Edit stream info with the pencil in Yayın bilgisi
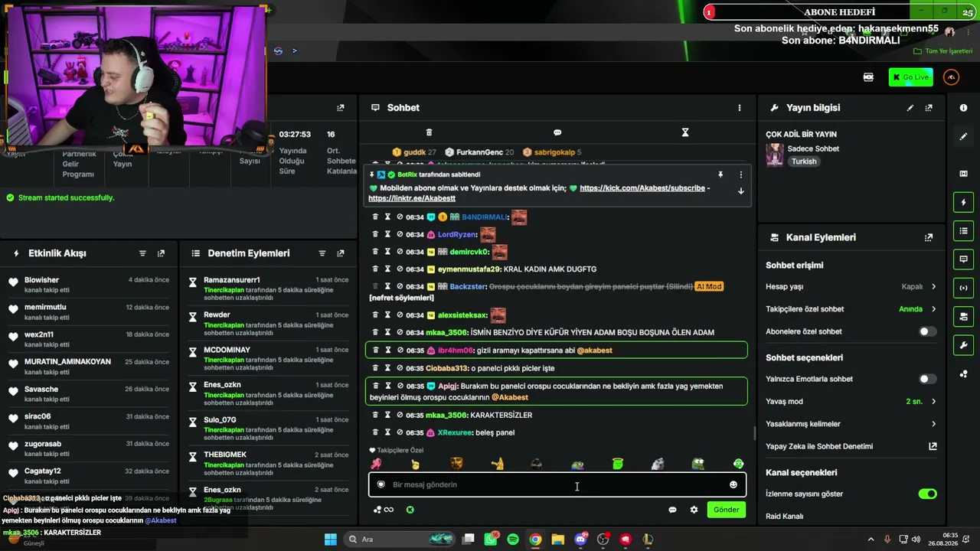Image resolution: width=980 pixels, height=551 pixels. [910, 108]
